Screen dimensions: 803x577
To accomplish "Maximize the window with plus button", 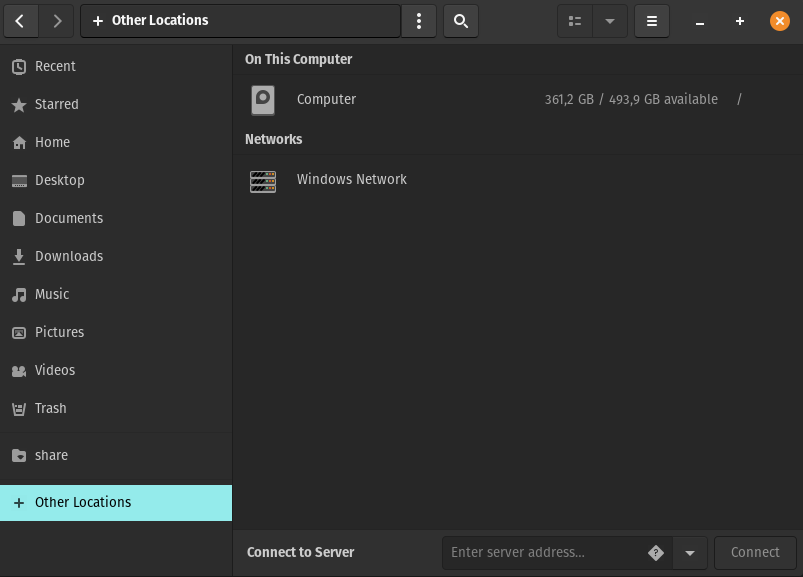I will coord(739,21).
